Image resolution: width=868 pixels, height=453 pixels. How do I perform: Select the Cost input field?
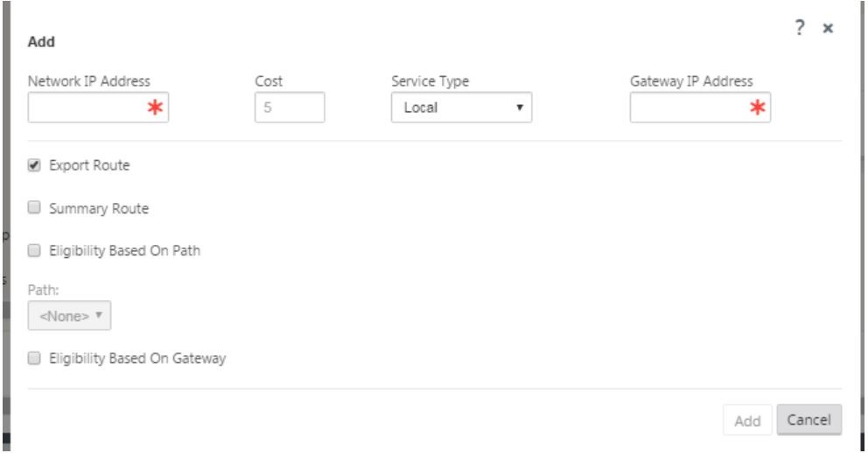(x=290, y=108)
